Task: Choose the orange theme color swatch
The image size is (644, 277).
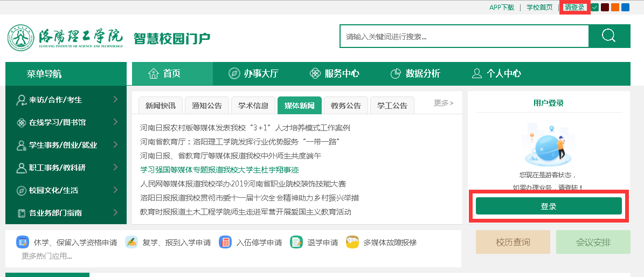Action: 615,8
